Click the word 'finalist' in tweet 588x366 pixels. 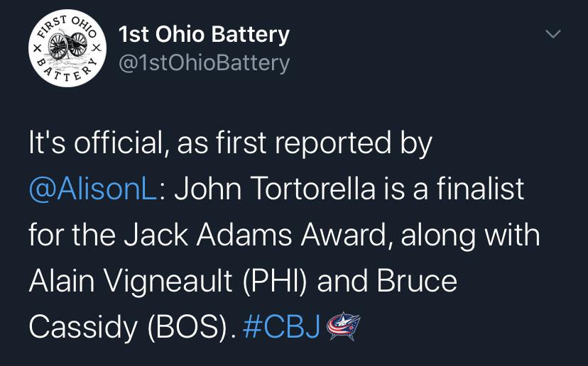(x=480, y=189)
